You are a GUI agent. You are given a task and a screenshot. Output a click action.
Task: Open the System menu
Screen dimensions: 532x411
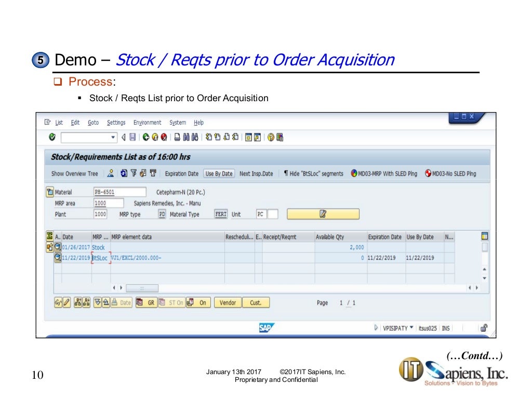(178, 122)
